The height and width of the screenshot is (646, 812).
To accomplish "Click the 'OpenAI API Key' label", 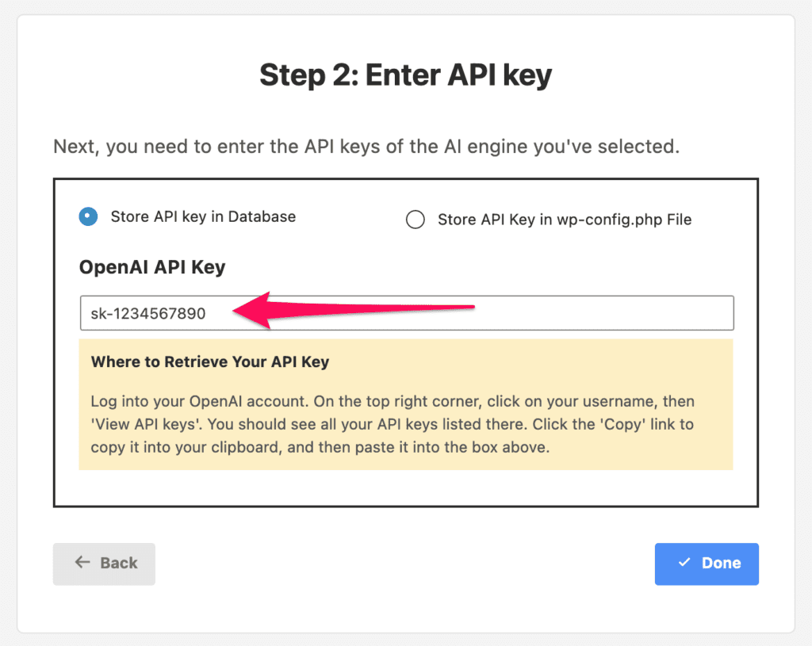I will tap(152, 267).
